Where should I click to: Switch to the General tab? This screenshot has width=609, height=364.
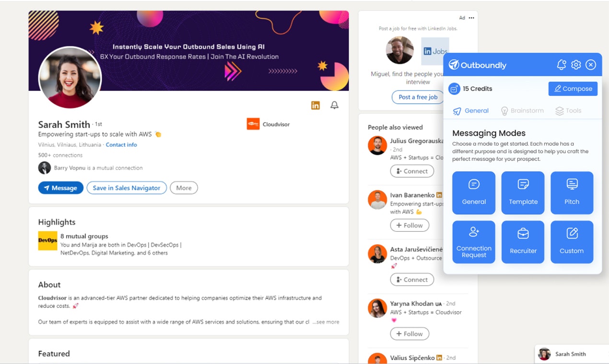[x=471, y=111]
